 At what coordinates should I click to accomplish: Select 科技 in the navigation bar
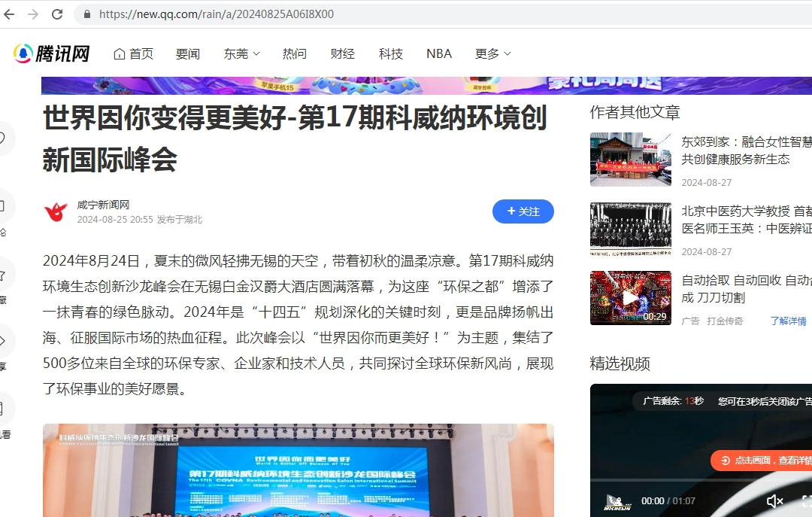click(x=390, y=53)
